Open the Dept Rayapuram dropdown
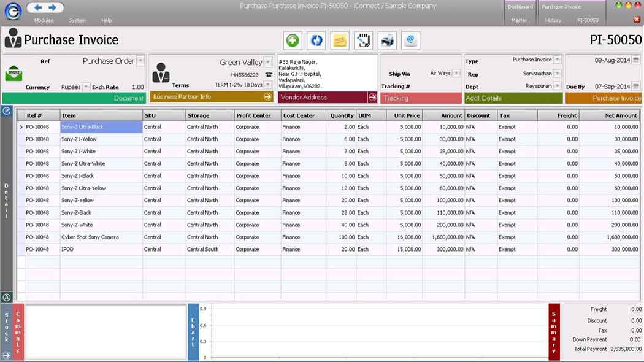The width and height of the screenshot is (644, 362). pos(557,87)
